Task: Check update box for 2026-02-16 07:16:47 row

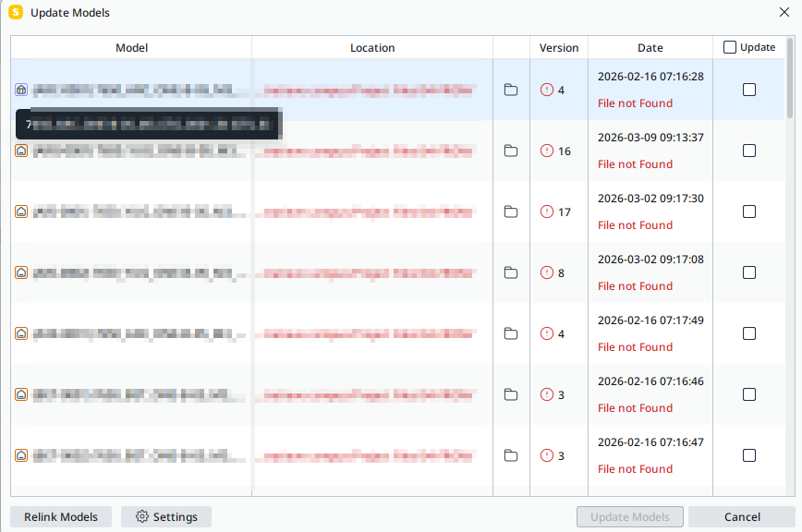Action: tap(748, 455)
